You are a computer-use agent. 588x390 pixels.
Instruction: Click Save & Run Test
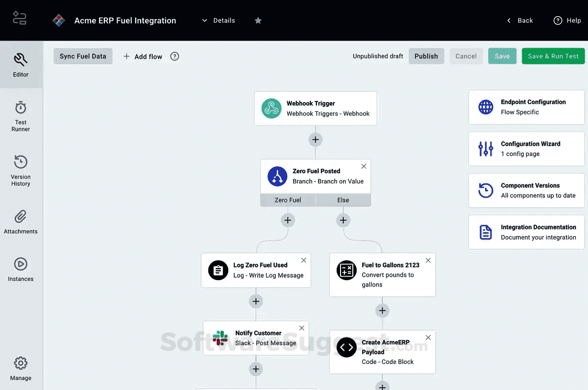click(x=553, y=56)
